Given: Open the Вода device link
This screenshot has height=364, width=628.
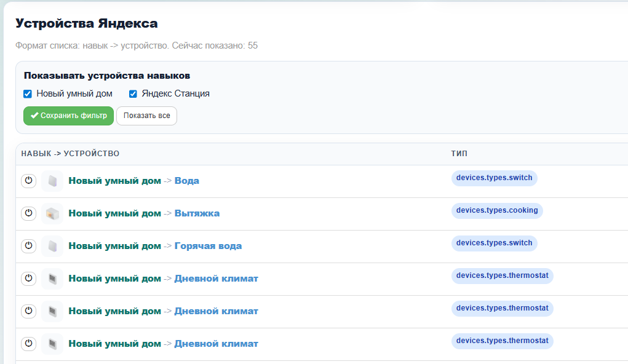Looking at the screenshot, I should [x=186, y=181].
